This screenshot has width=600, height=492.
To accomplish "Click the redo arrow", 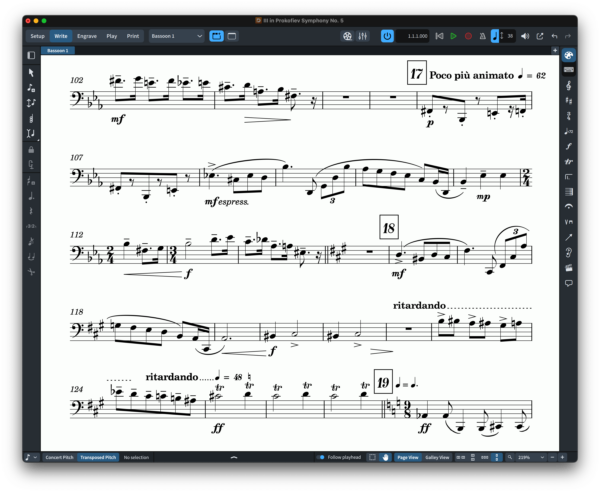I will tap(568, 36).
